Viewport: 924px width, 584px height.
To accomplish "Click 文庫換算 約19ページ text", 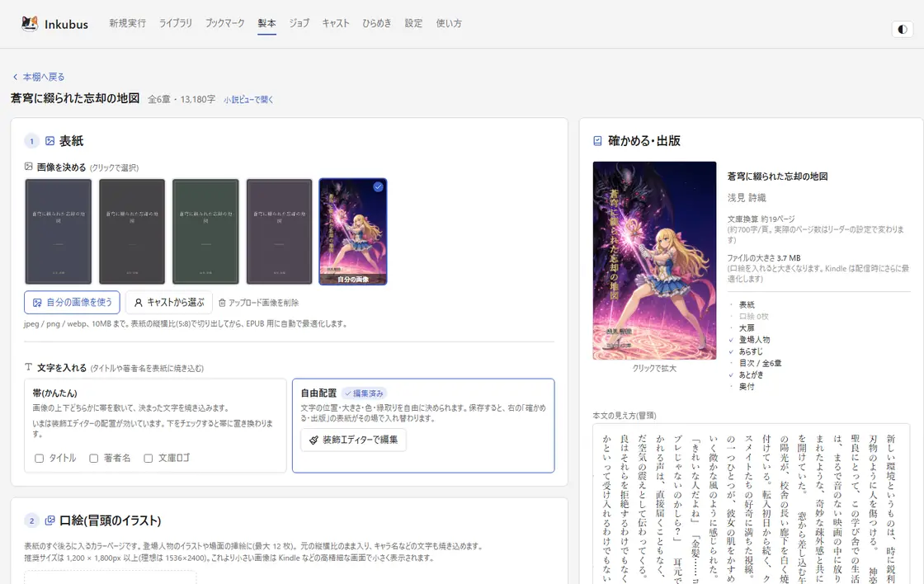I will click(x=761, y=219).
